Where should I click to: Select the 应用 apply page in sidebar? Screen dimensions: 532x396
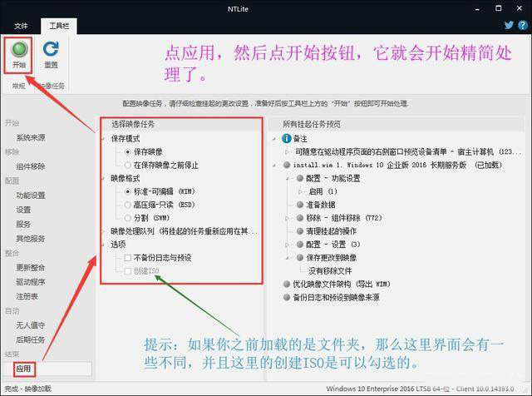click(x=24, y=369)
